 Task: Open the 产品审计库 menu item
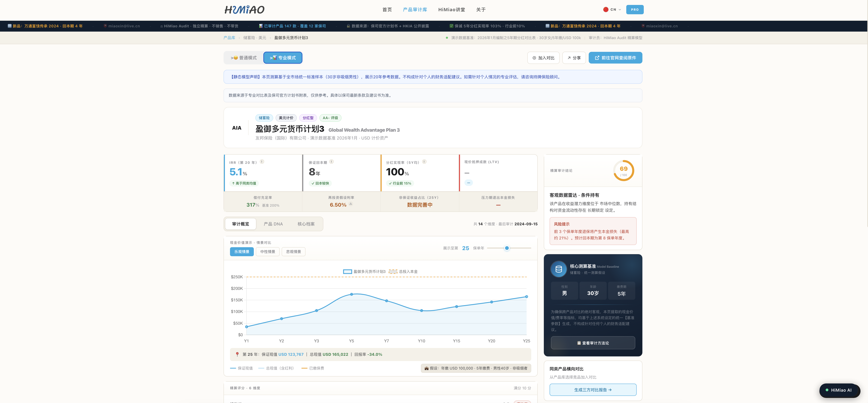(x=415, y=9)
